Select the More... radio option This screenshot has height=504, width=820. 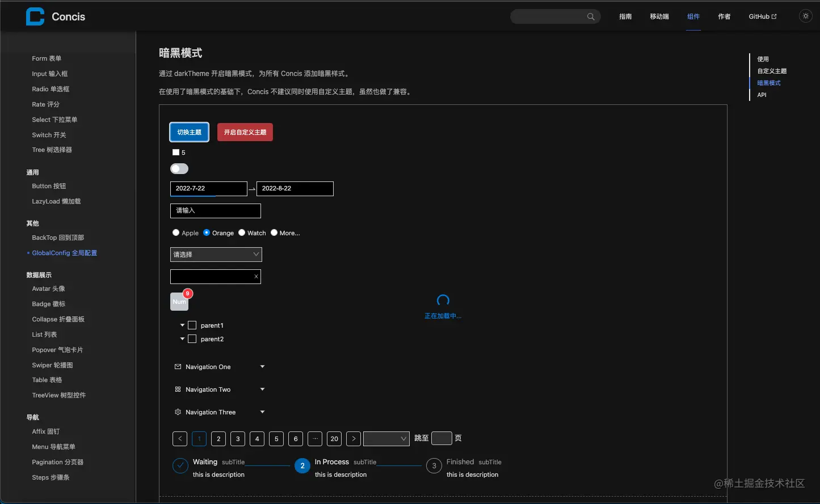point(274,233)
